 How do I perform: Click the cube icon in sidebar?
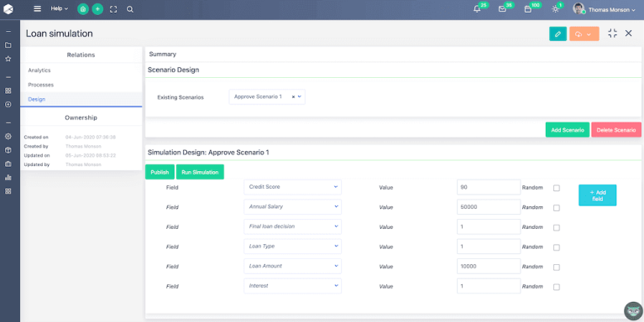coord(8,150)
